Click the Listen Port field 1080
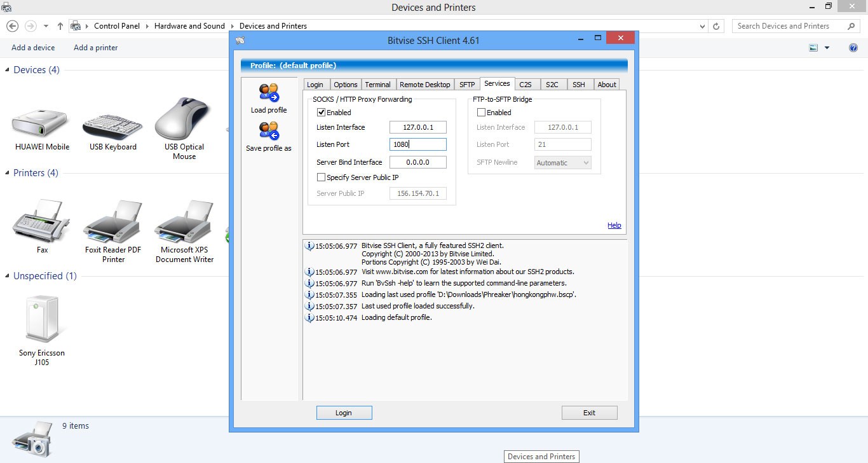 (418, 144)
